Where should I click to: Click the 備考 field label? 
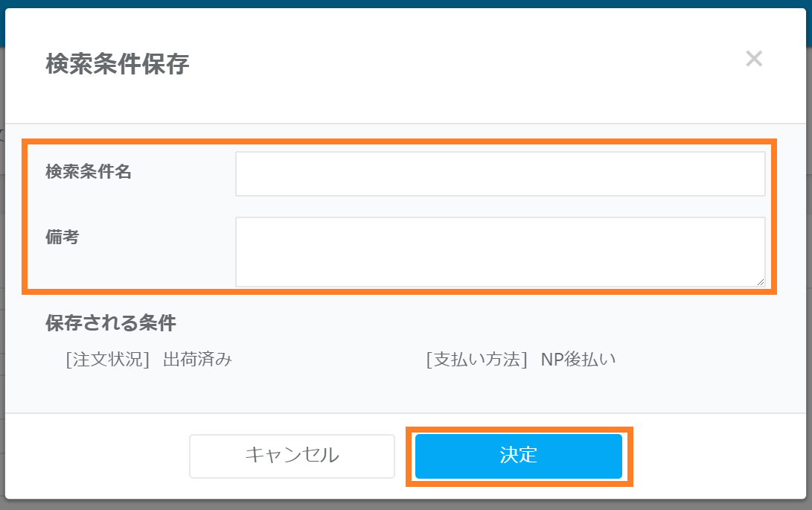pyautogui.click(x=63, y=238)
